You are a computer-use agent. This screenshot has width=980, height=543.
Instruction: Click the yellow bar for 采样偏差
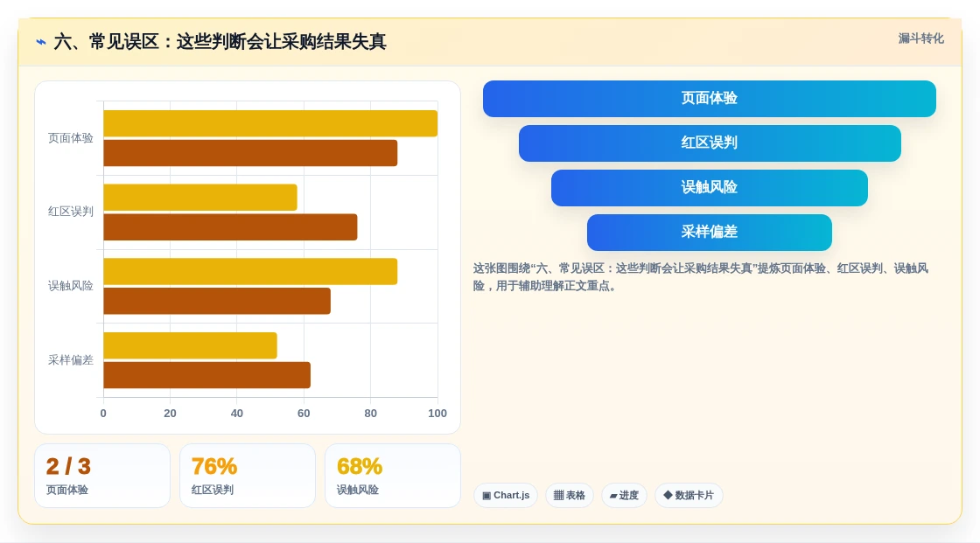click(190, 345)
